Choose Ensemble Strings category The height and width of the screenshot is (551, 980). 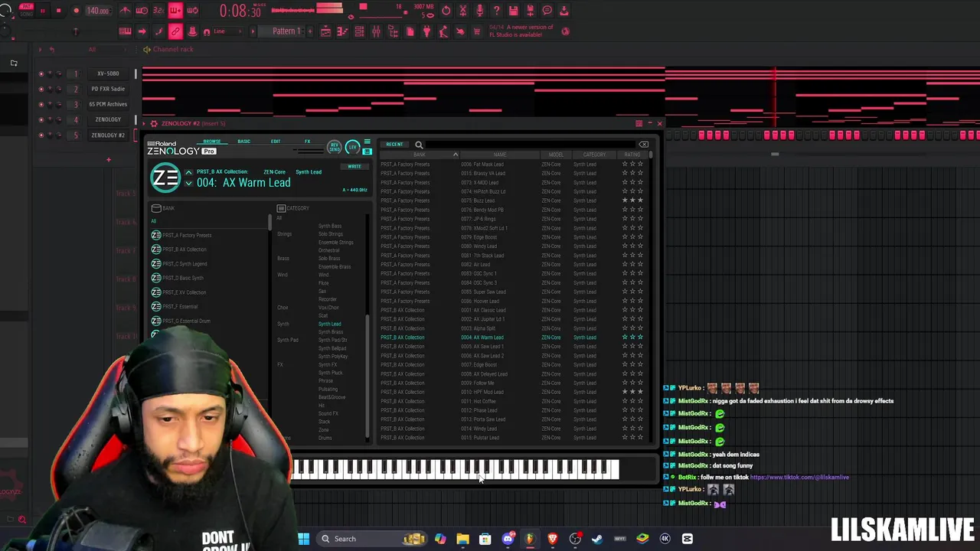(x=335, y=243)
